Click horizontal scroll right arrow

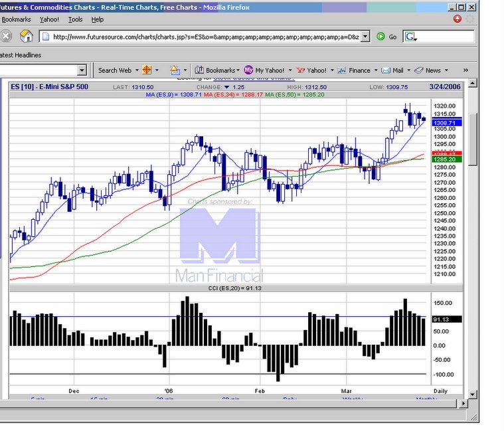(463, 403)
